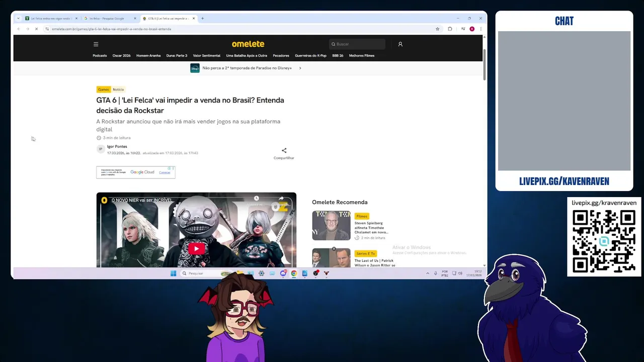644x362 pixels.
Task: Open the user account icon
Action: tap(400, 44)
